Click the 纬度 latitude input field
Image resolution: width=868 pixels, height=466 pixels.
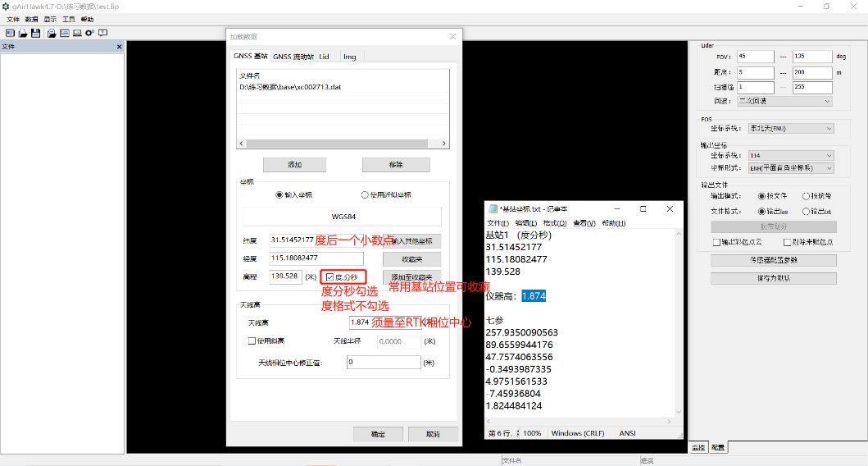pyautogui.click(x=316, y=240)
